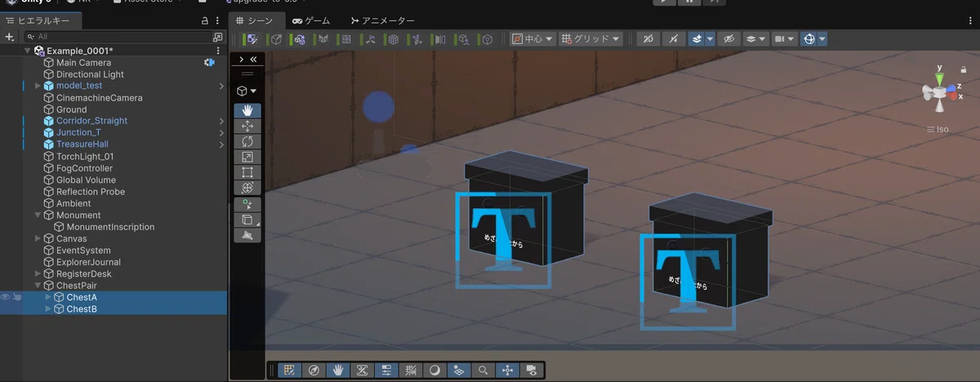Open model_test prefab chevron
The height and width of the screenshot is (382, 980).
(x=221, y=86)
